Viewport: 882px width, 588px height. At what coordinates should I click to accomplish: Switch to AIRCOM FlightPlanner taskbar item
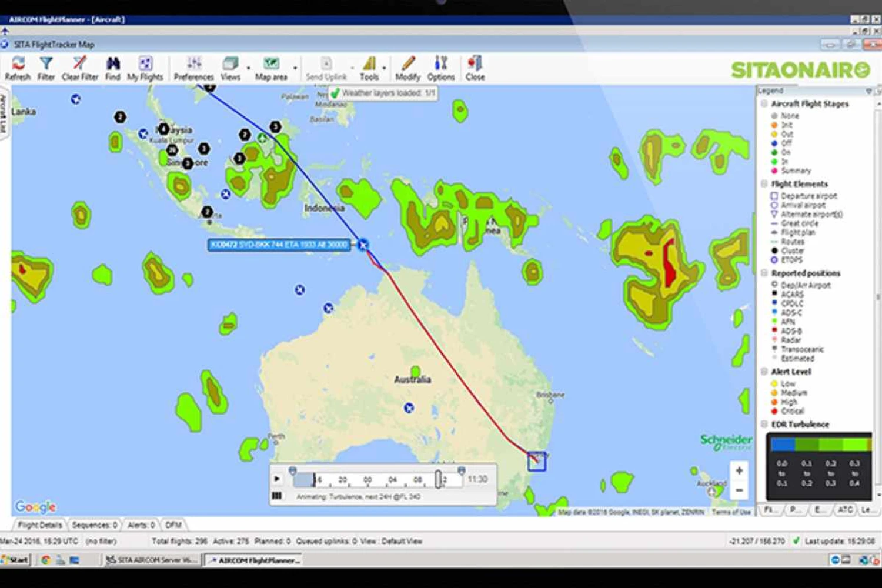253,560
